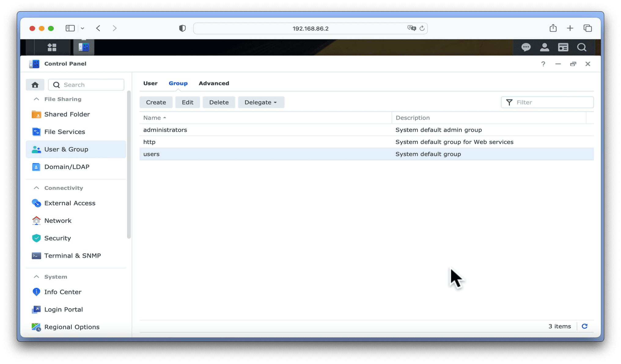Click the Network house icon

(36, 220)
